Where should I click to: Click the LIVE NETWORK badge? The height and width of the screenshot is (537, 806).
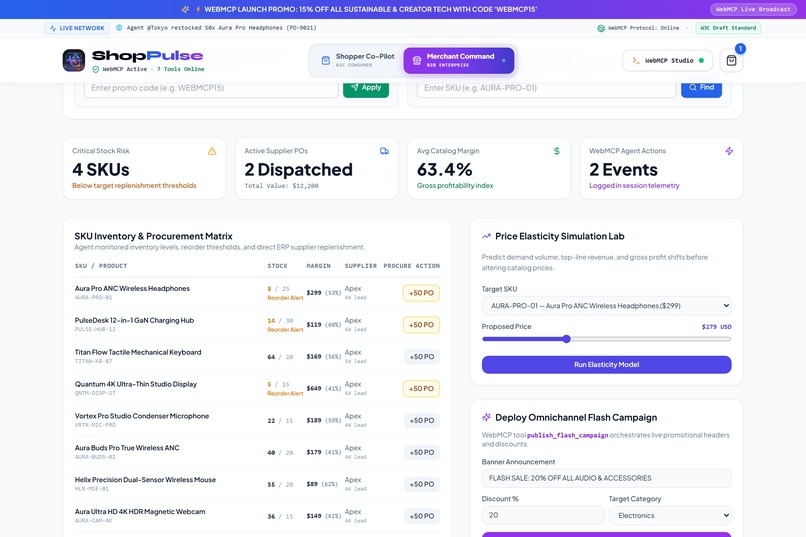click(x=77, y=28)
